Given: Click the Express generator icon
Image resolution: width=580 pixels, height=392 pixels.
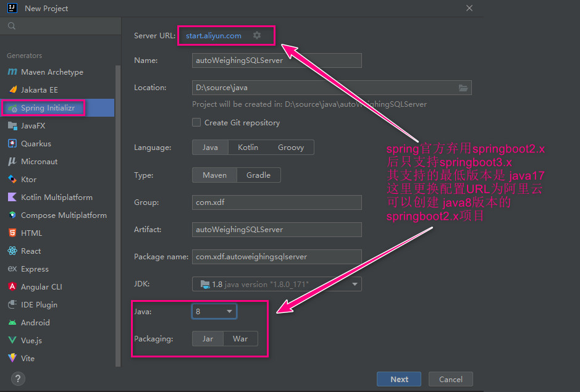Looking at the screenshot, I should pos(12,269).
